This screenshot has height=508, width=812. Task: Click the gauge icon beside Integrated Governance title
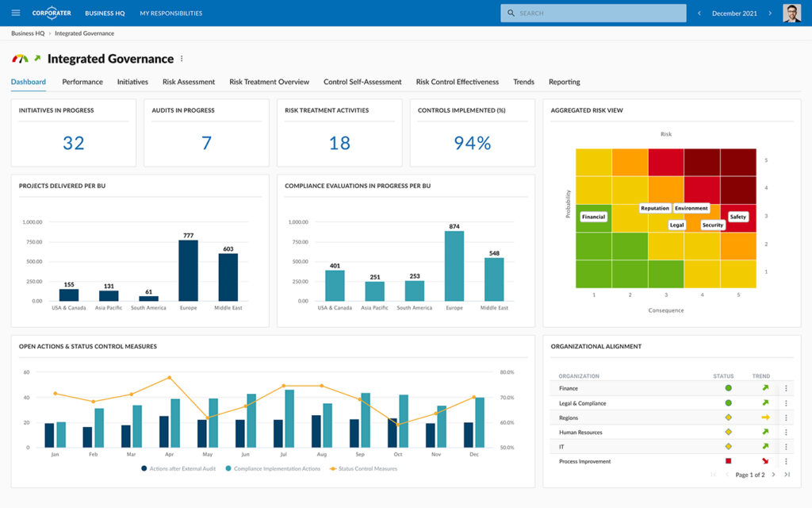point(21,57)
